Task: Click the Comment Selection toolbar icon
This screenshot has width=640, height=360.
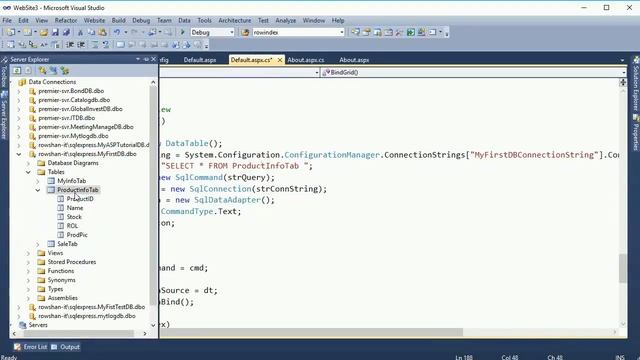Action: (95, 44)
